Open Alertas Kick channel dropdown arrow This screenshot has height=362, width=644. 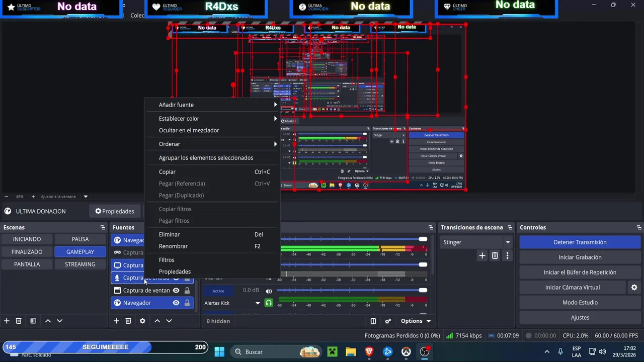(258, 303)
